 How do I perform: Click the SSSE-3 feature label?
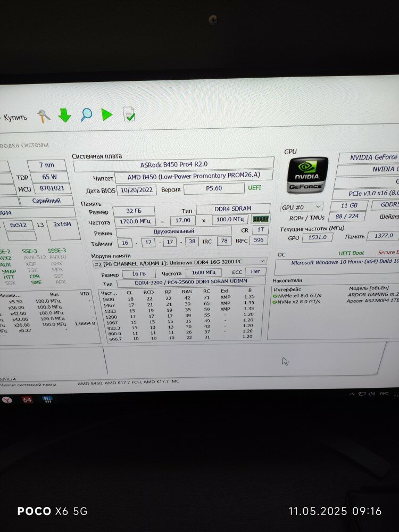(57, 251)
